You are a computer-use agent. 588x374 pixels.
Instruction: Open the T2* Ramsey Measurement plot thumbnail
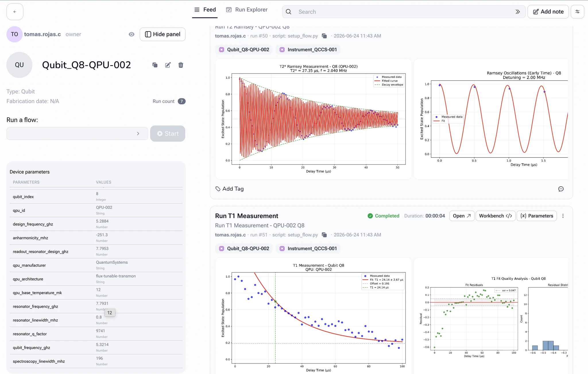tap(314, 119)
